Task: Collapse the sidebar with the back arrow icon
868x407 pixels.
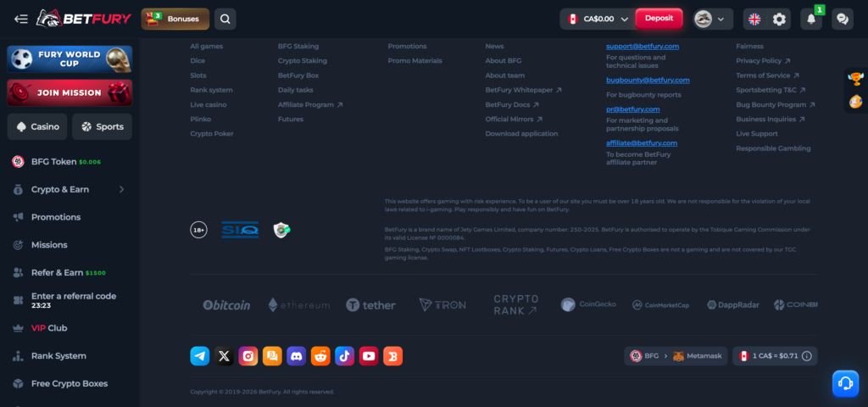Action: (x=21, y=19)
